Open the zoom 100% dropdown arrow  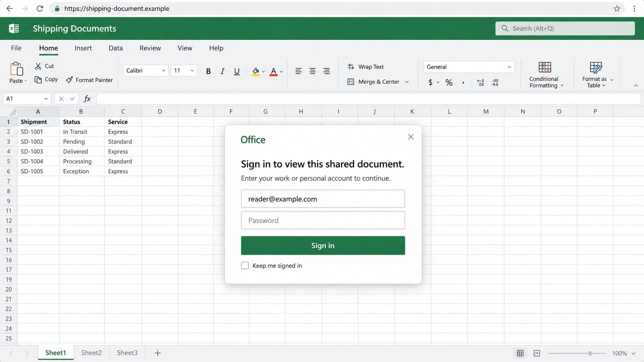pos(634,354)
